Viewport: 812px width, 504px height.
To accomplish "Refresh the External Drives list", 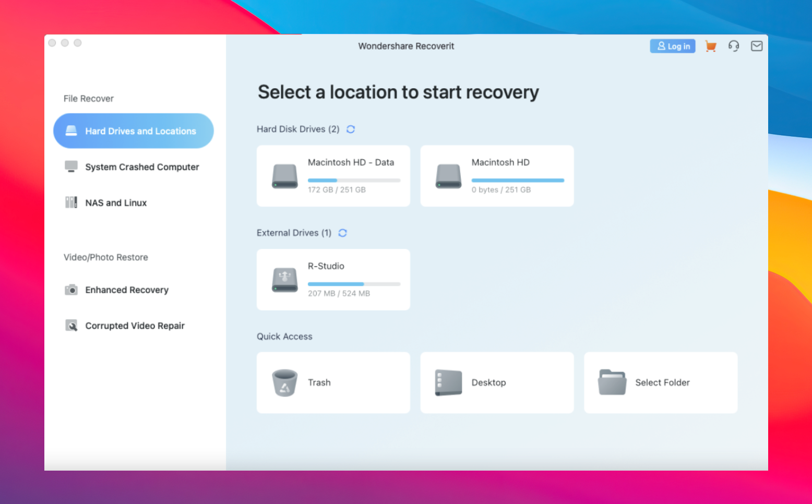I will pos(343,233).
